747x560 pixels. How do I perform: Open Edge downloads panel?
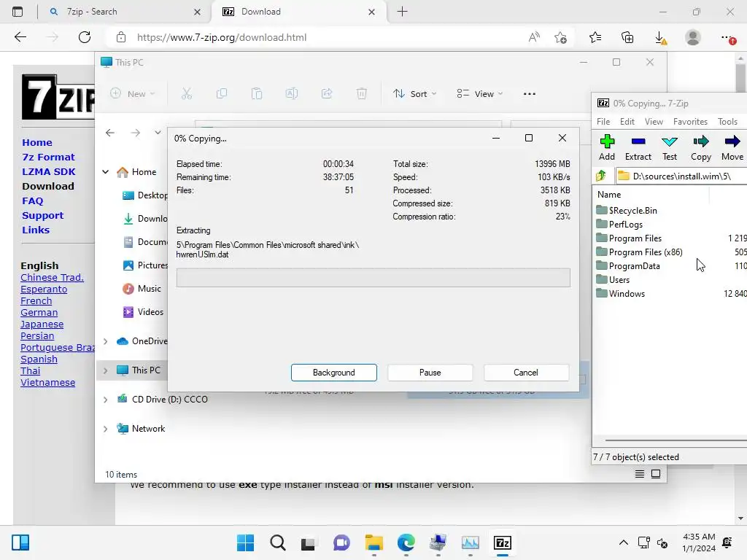coord(660,38)
